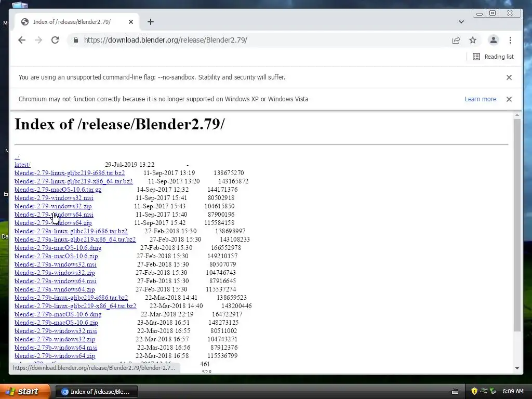The image size is (532, 399).
Task: Click the page scrollbar thumb
Action: click(517, 225)
